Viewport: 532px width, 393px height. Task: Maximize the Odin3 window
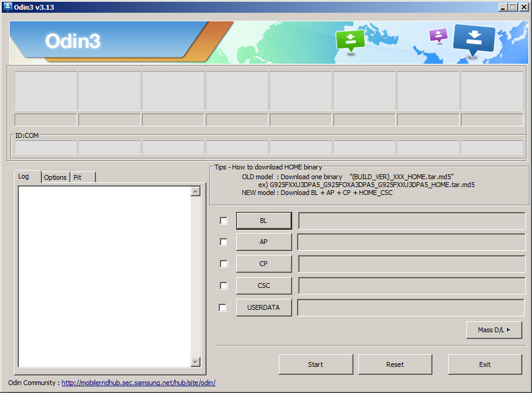click(513, 7)
